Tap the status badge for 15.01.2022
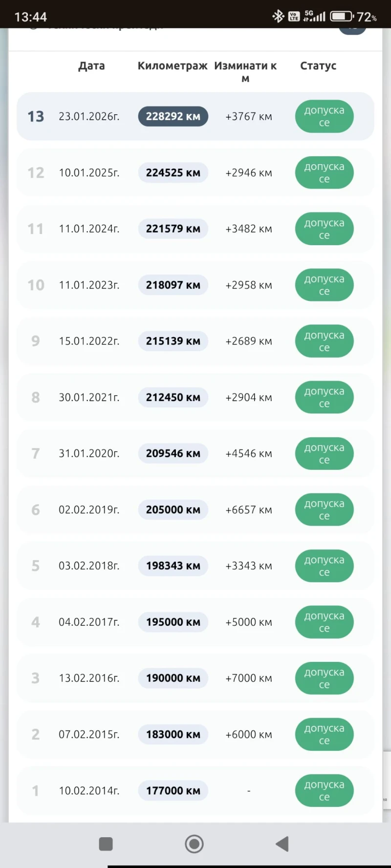 [324, 341]
